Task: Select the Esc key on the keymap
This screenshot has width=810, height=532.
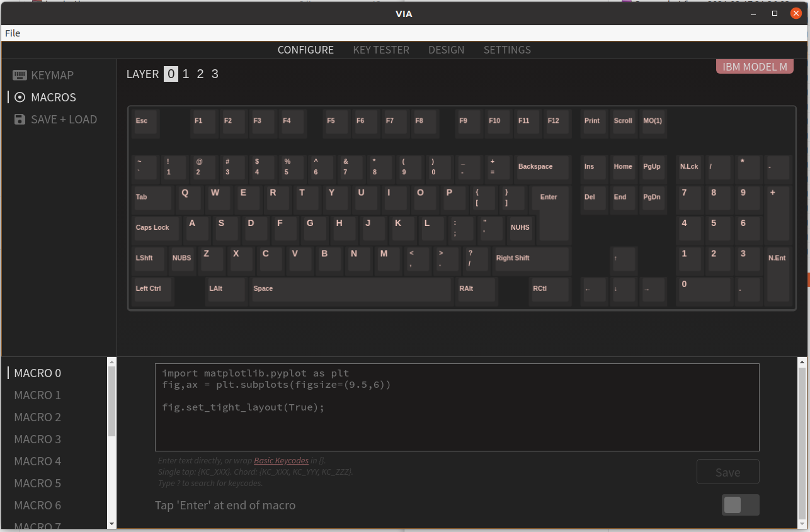Action: (x=145, y=123)
